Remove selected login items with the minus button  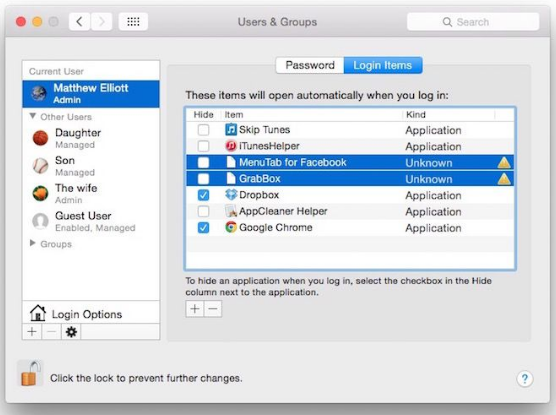point(213,309)
